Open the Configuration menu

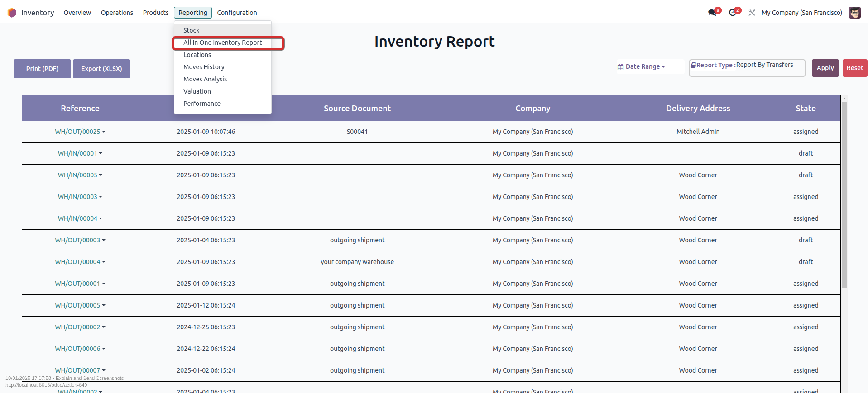tap(237, 13)
